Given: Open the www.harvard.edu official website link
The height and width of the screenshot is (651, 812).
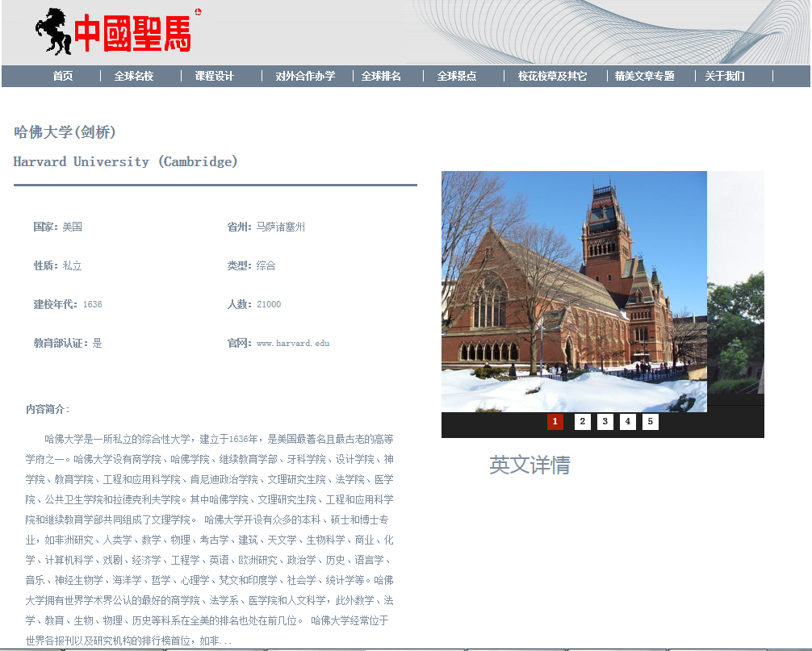Looking at the screenshot, I should [x=293, y=343].
